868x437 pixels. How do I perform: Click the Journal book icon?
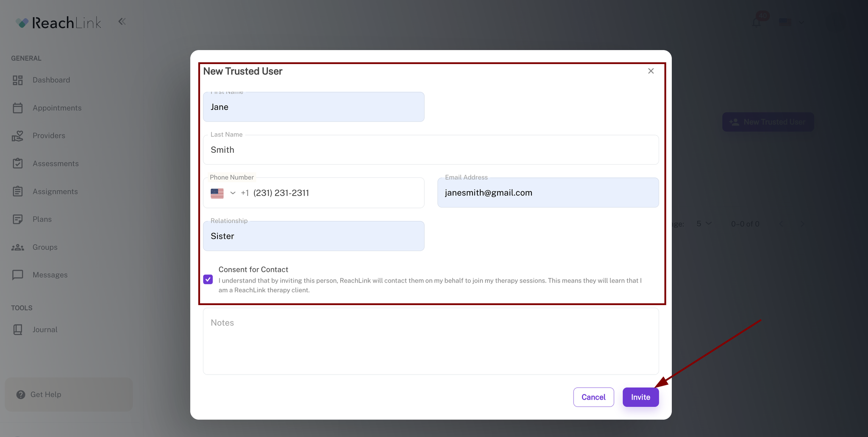click(x=18, y=330)
